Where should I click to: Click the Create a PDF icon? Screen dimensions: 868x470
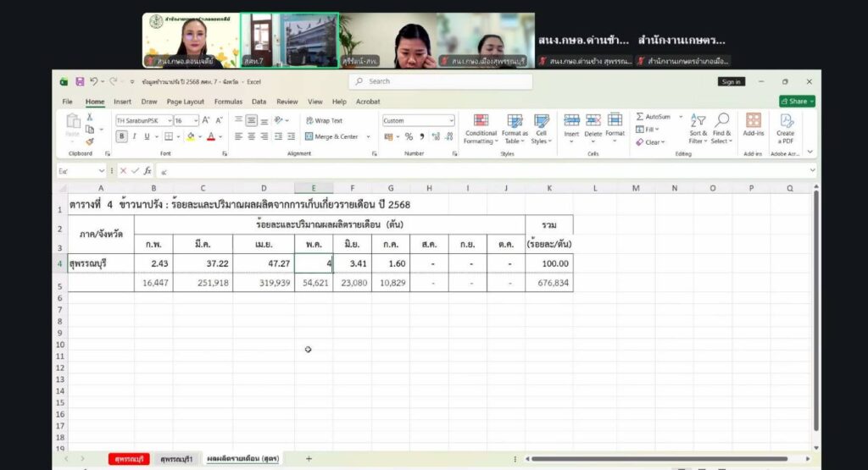pos(786,121)
